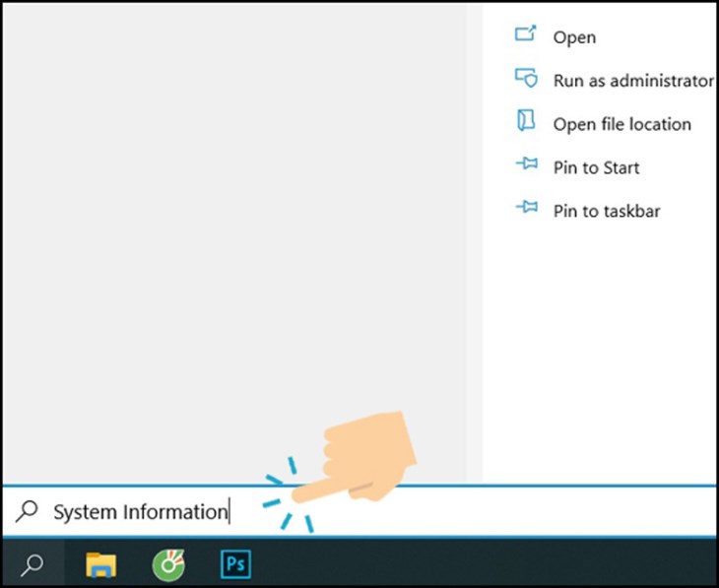The height and width of the screenshot is (588, 719).
Task: Click the Open icon with arrow
Action: pos(525,33)
